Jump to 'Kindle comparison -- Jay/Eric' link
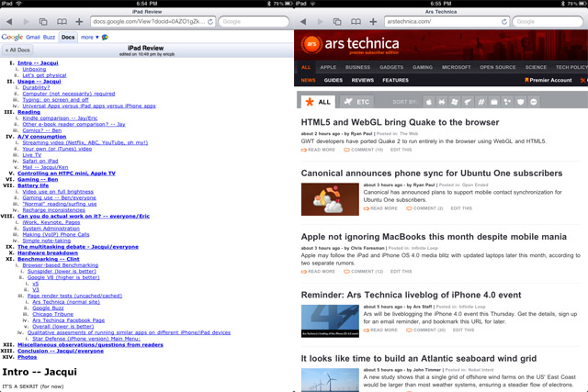This screenshot has width=588, height=392. [60, 118]
